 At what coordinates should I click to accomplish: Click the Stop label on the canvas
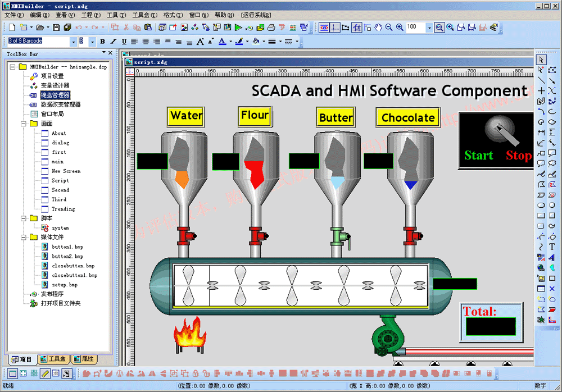518,156
